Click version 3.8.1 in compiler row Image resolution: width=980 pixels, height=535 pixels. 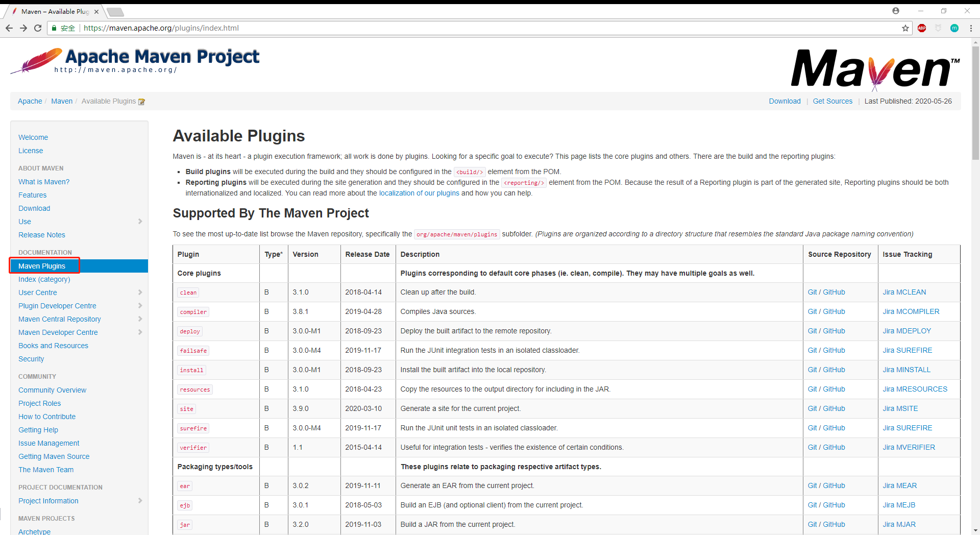300,311
